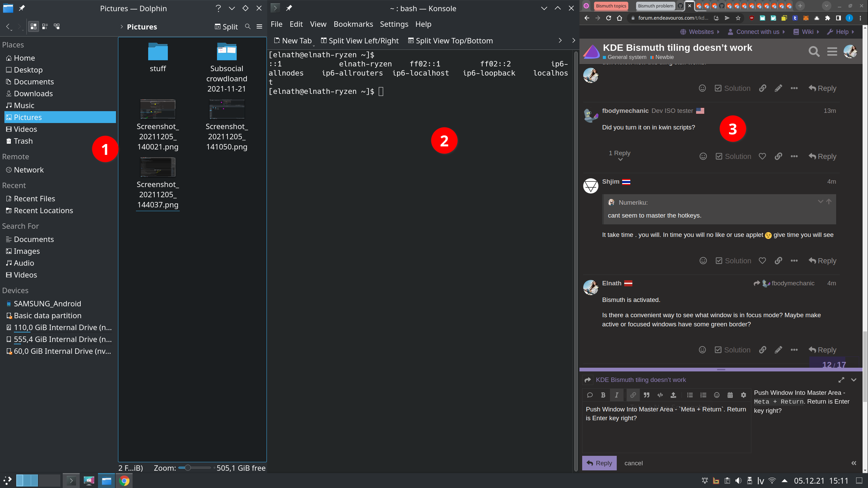Insert a numbered list in the composer

pyautogui.click(x=703, y=395)
